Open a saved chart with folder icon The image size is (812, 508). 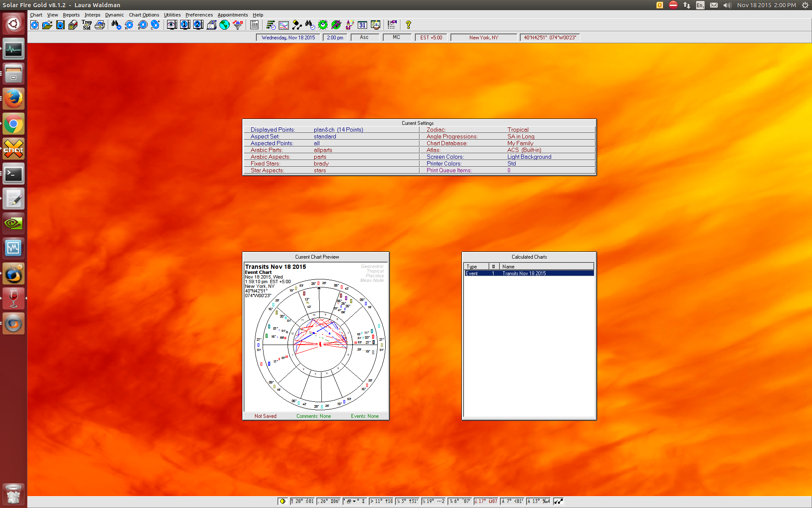[47, 25]
